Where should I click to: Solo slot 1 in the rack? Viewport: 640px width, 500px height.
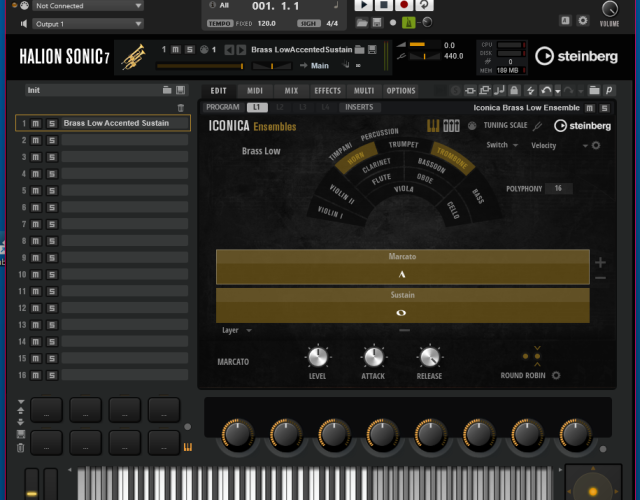click(52, 123)
